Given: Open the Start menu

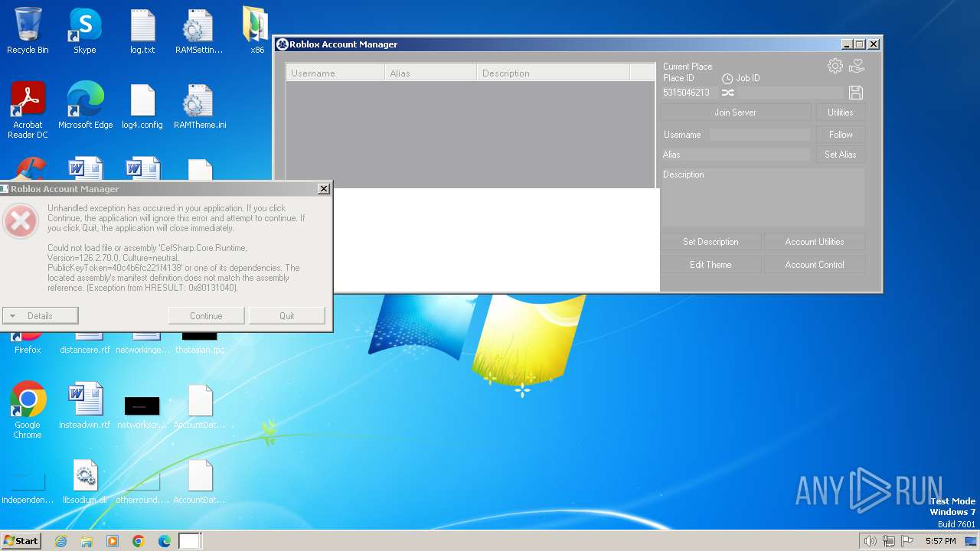Looking at the screenshot, I should [21, 541].
